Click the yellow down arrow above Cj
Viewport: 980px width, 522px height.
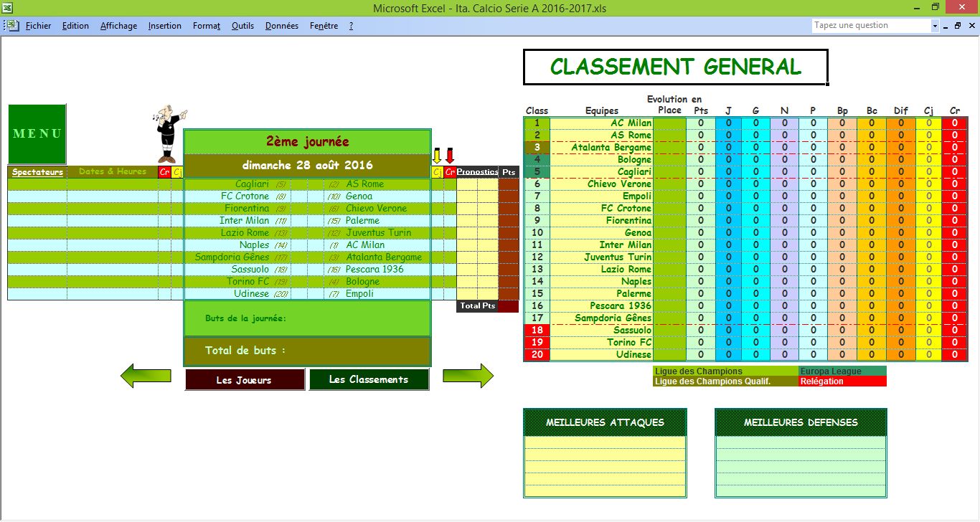(436, 156)
